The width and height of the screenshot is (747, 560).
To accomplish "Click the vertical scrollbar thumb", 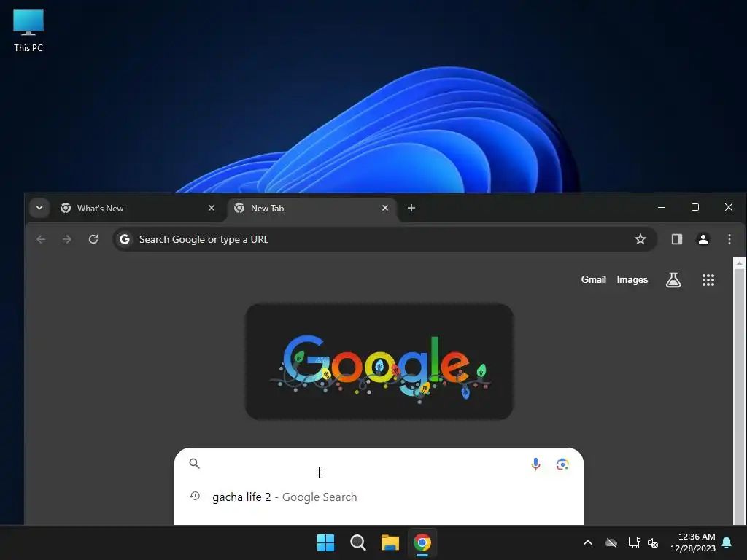I will click(x=740, y=396).
